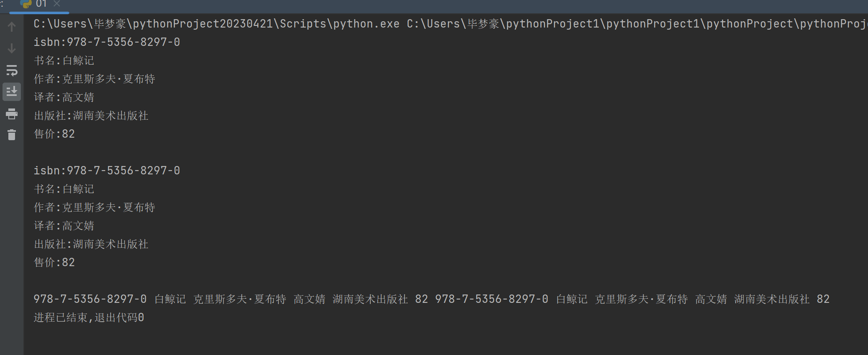Screen dimensions: 868x355
Task: Click the first 书名:白鲸记 output line
Action: pos(64,60)
